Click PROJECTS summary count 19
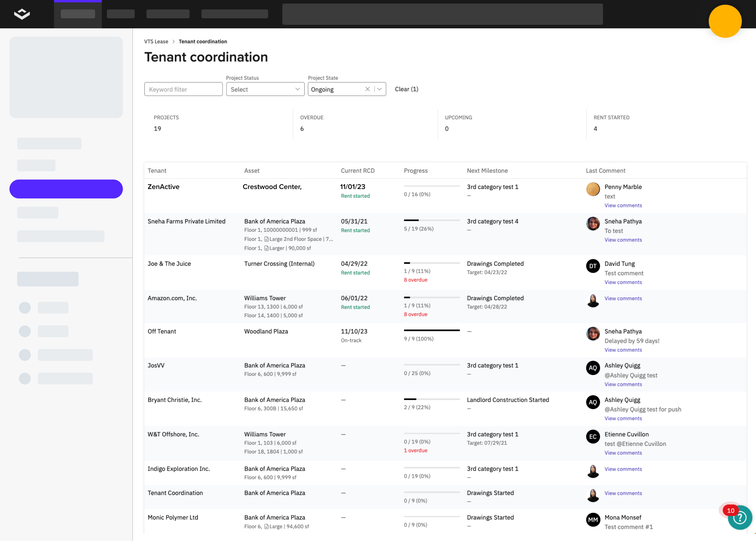The image size is (756, 541). pos(157,128)
